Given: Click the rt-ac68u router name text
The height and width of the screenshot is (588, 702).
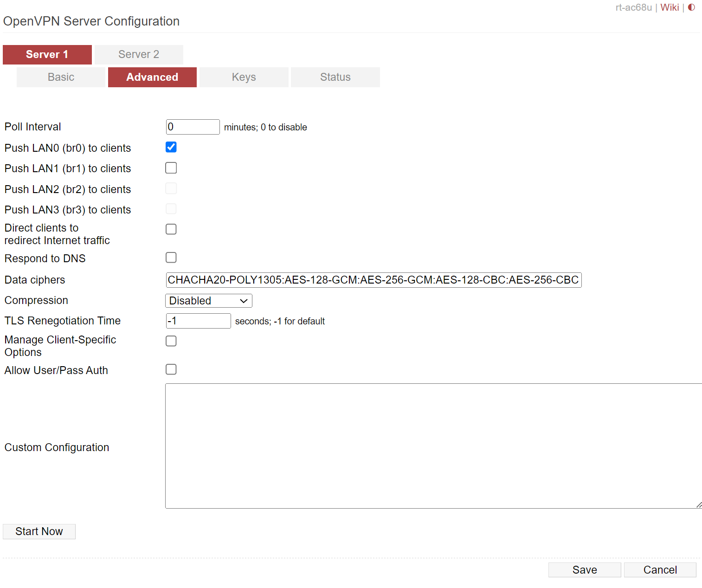Looking at the screenshot, I should 633,7.
